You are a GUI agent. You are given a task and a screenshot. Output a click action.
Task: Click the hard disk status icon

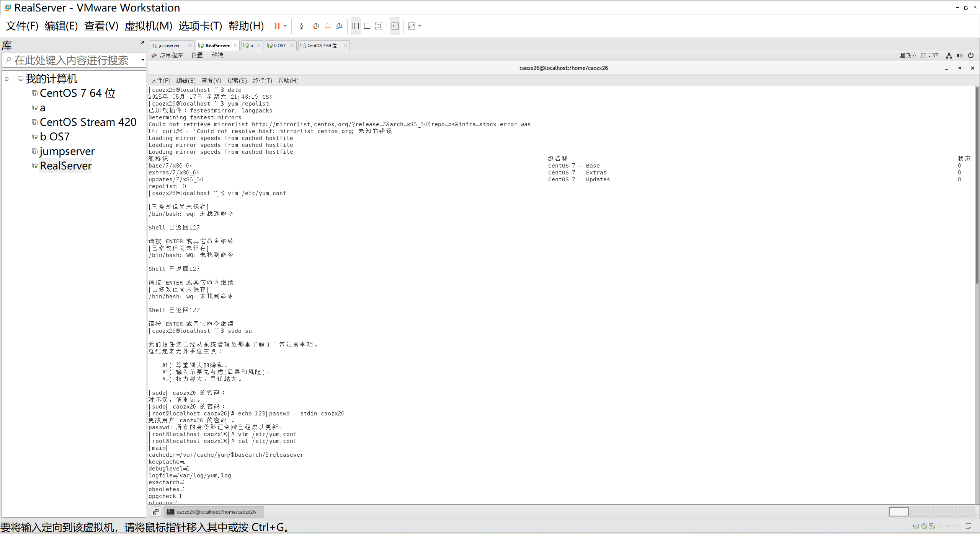(x=916, y=526)
